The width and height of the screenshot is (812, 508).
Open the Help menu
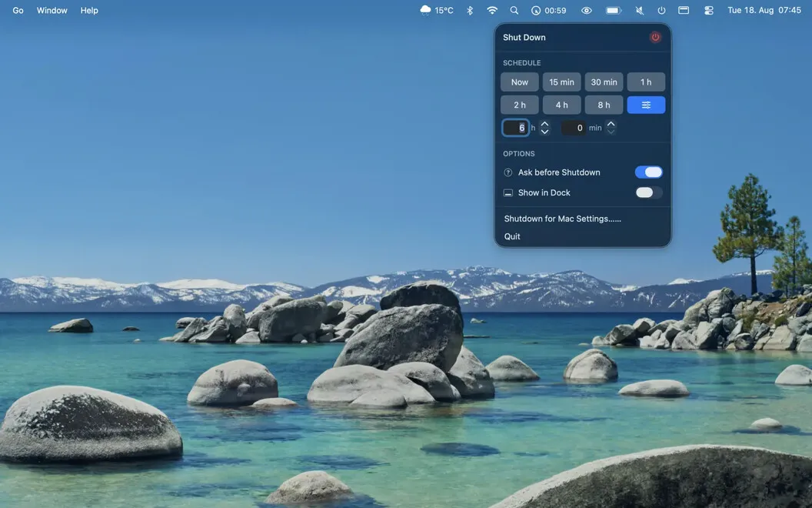89,10
